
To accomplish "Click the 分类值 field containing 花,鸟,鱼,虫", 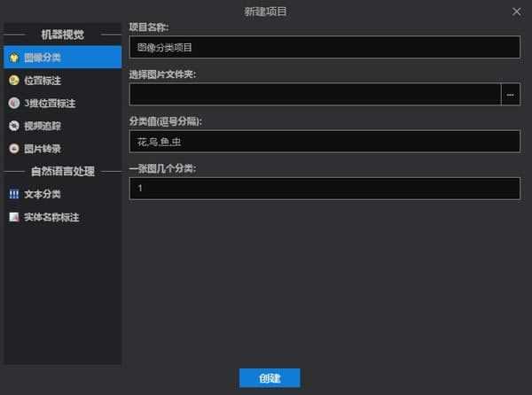I will tap(324, 141).
